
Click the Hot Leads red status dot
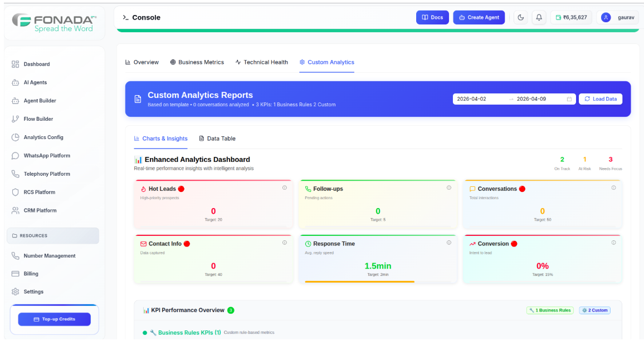click(181, 189)
